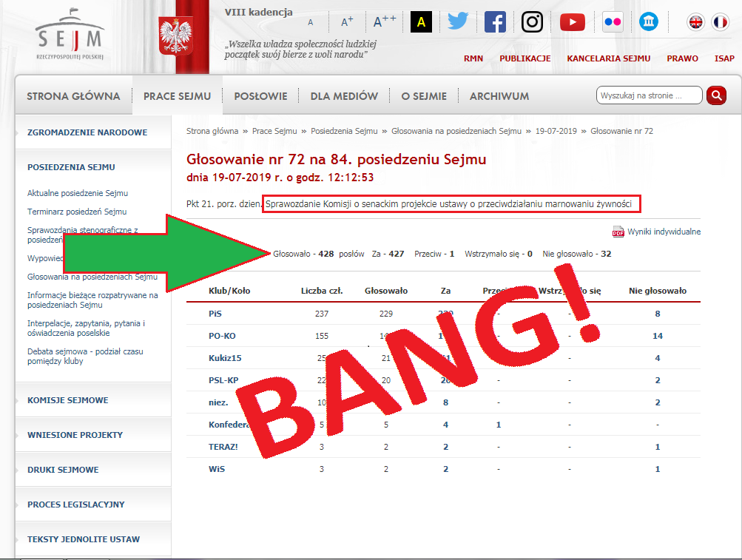Click the site search input field
The width and height of the screenshot is (742, 560).
(x=649, y=95)
